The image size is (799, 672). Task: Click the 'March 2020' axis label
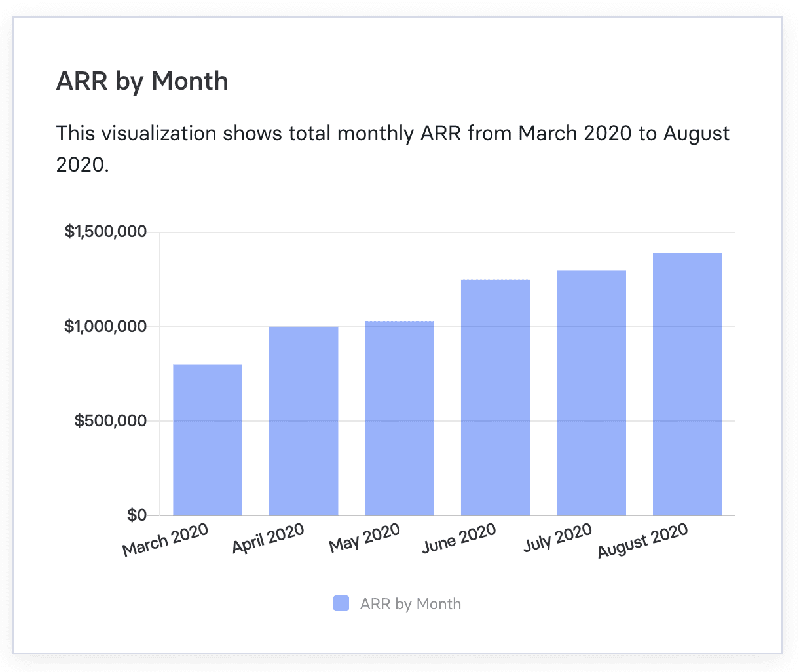click(x=166, y=540)
